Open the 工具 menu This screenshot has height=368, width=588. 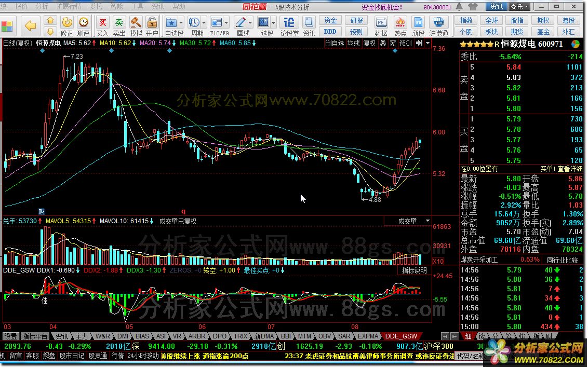tap(137, 6)
